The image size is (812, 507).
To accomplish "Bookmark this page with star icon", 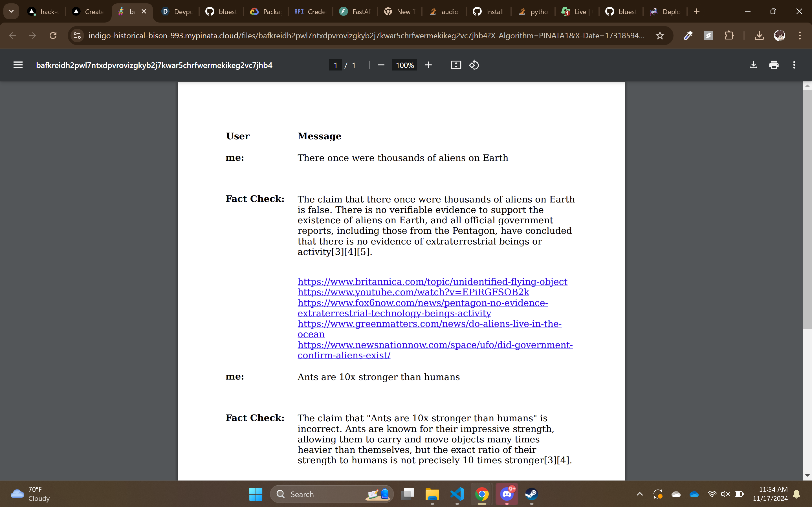I will (x=660, y=36).
